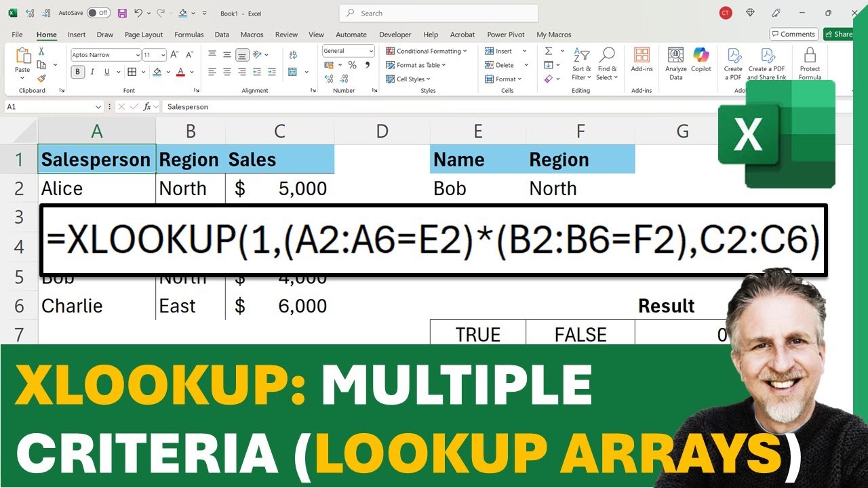Viewport: 868px width, 488px height.
Task: Switch to the Formulas tab
Action: pos(189,35)
